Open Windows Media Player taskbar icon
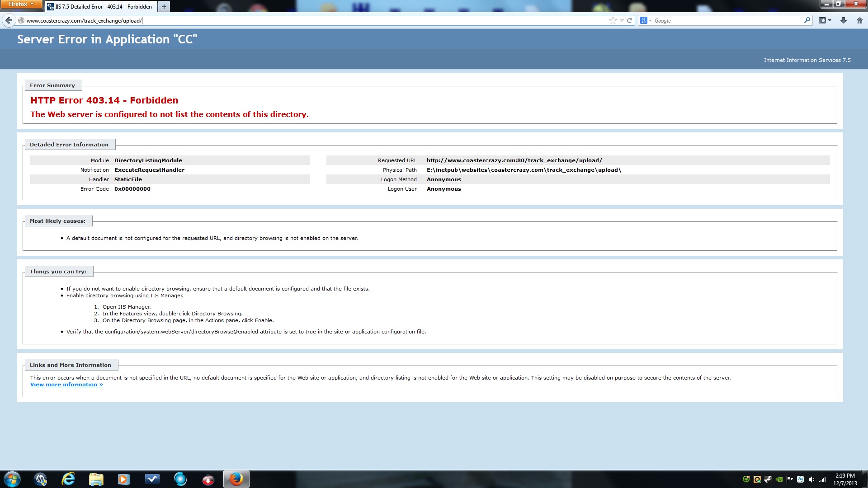868x488 pixels. pyautogui.click(x=124, y=479)
